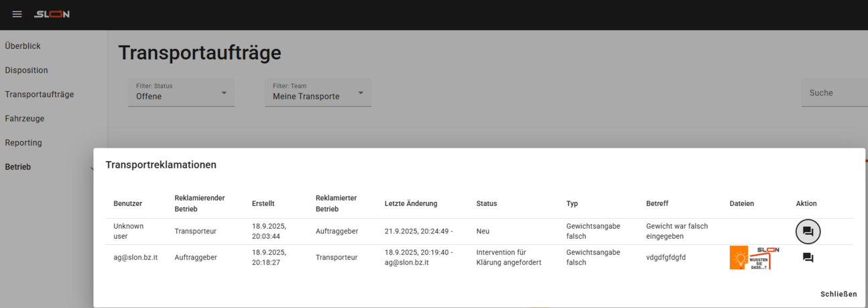Open comments for the Unknown user complaint
868x308 pixels.
pyautogui.click(x=808, y=232)
